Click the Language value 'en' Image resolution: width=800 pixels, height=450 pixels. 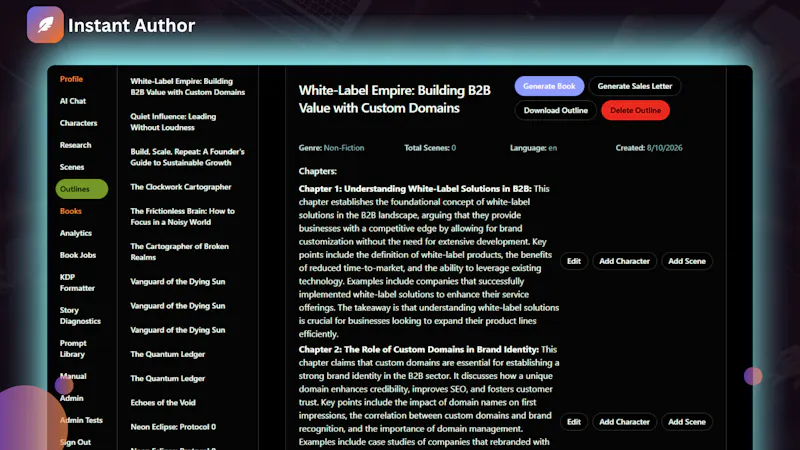[553, 148]
